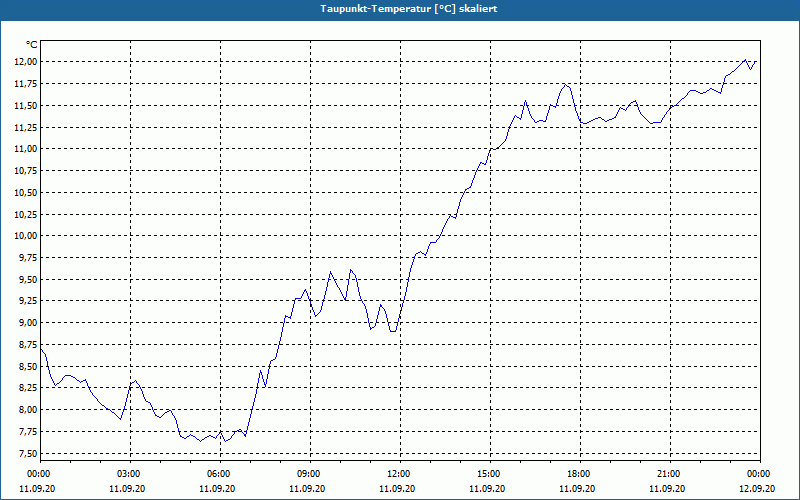Select the 9,50 y-axis value

(x=27, y=280)
